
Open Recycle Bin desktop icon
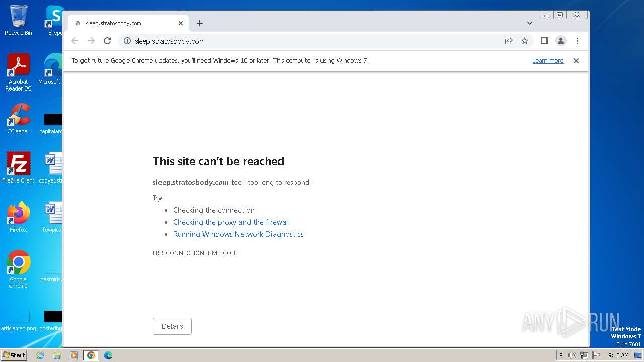(18, 20)
